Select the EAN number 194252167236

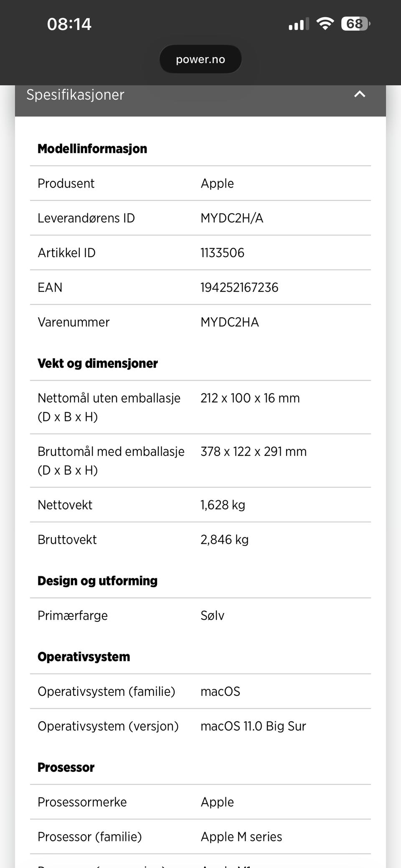pos(239,288)
